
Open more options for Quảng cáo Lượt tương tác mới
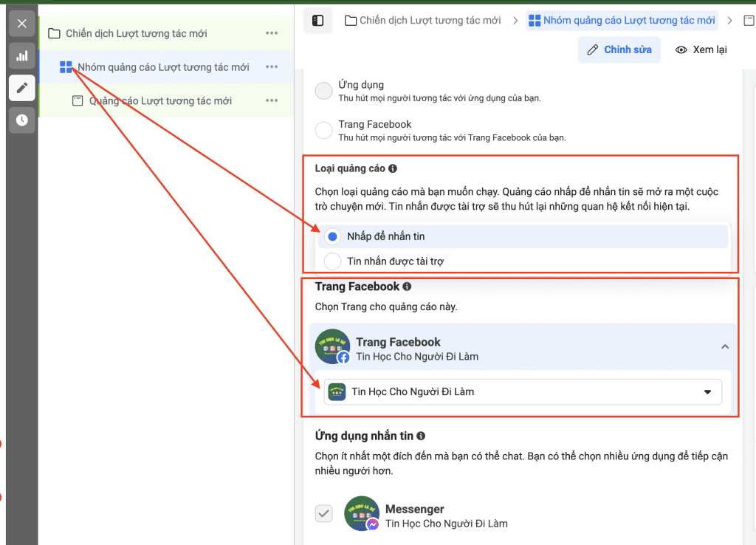point(272,100)
